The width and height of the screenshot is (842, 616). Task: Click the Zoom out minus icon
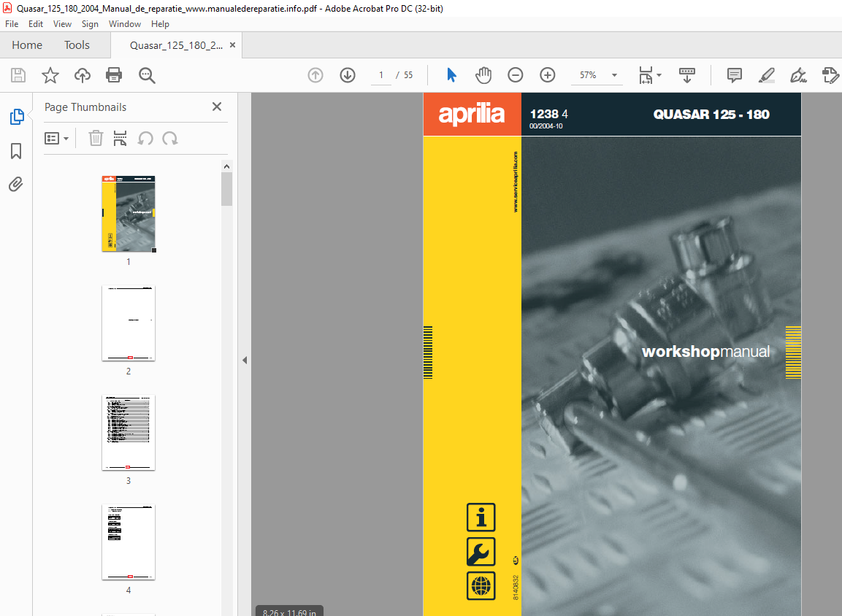515,75
